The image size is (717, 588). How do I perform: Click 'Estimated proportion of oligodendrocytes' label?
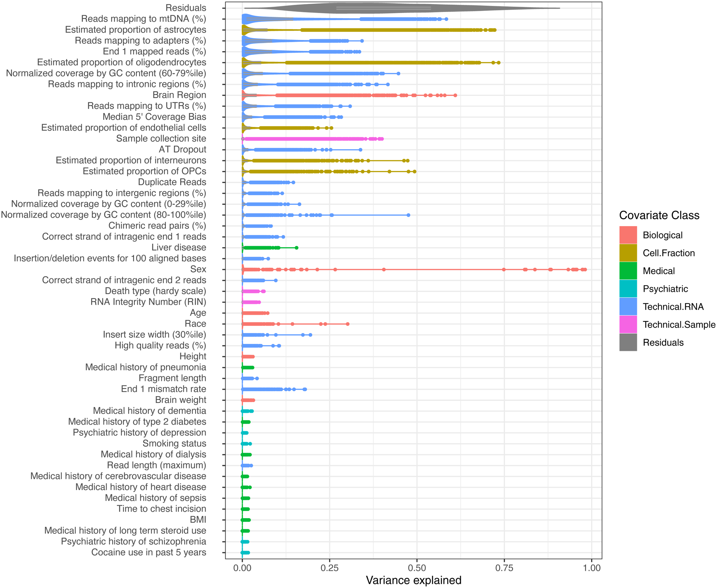tap(121, 62)
